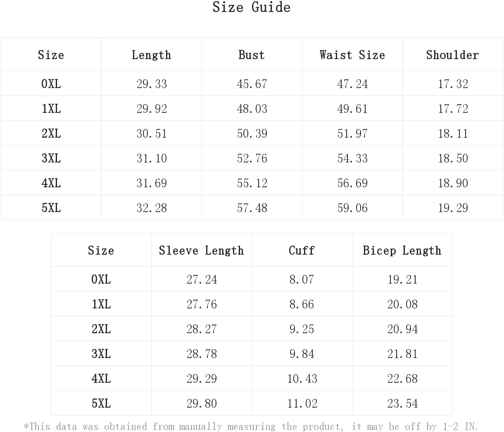The image size is (504, 432).
Task: Select the Length column header
Action: (x=151, y=55)
